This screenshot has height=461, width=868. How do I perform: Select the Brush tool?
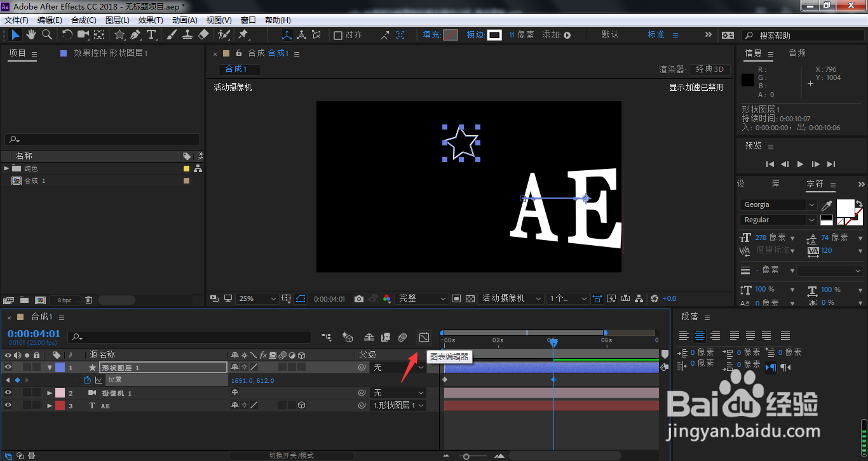tap(172, 34)
